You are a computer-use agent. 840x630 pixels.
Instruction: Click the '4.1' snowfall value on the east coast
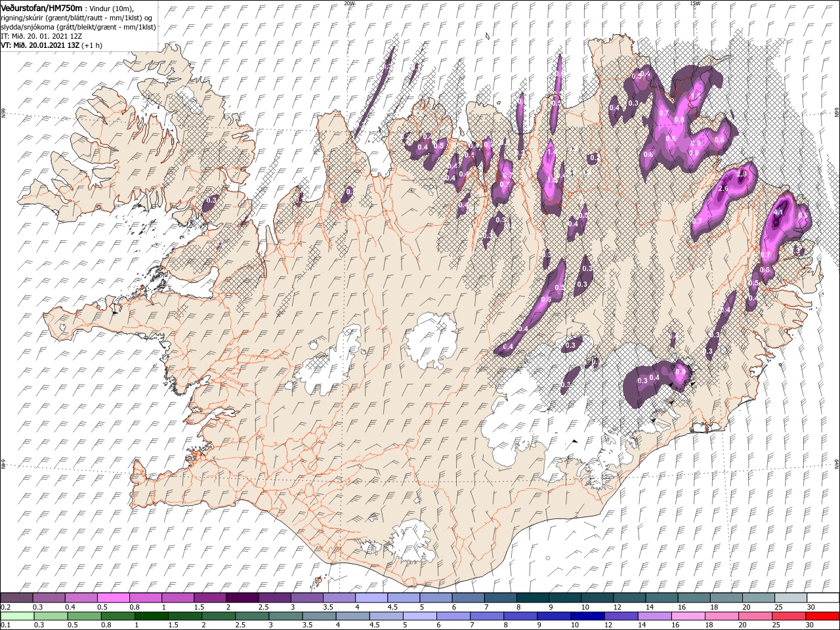click(x=780, y=213)
